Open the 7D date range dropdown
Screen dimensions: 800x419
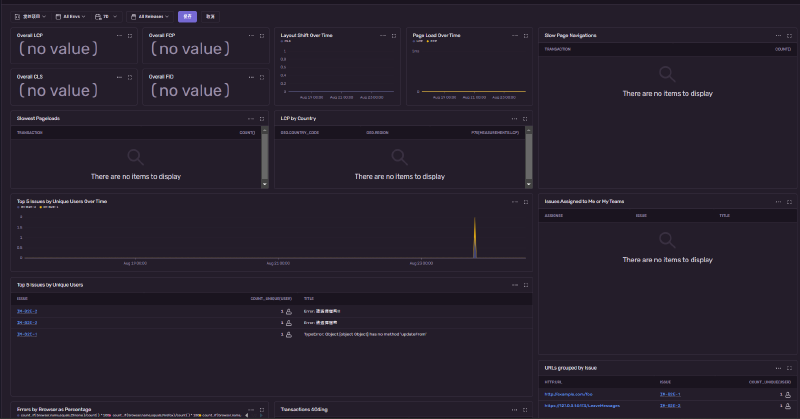(x=105, y=17)
